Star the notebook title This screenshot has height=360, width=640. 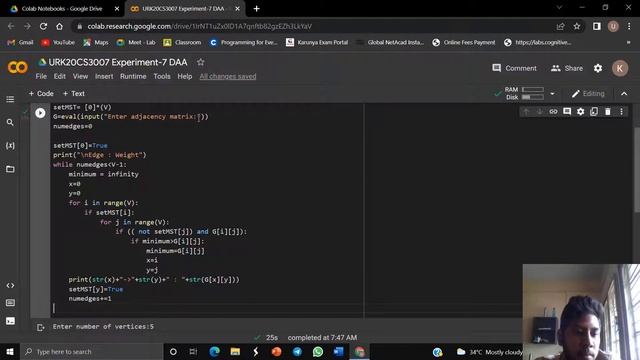pos(200,62)
